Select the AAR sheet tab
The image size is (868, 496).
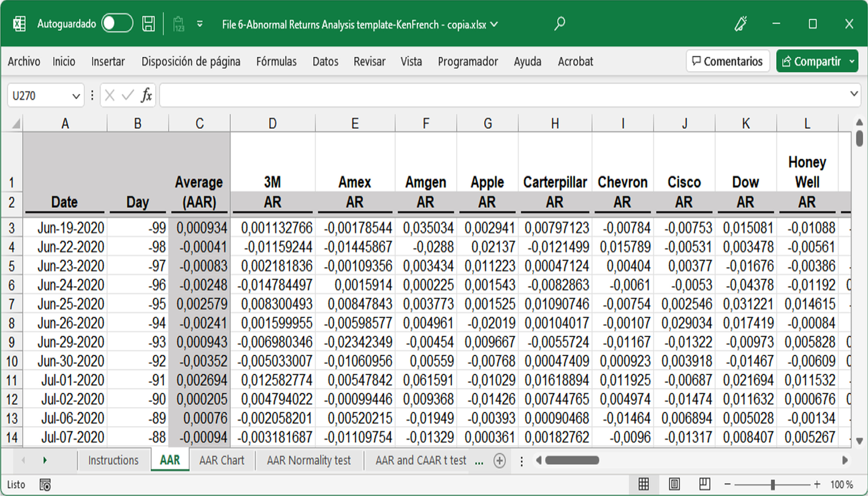pos(170,460)
